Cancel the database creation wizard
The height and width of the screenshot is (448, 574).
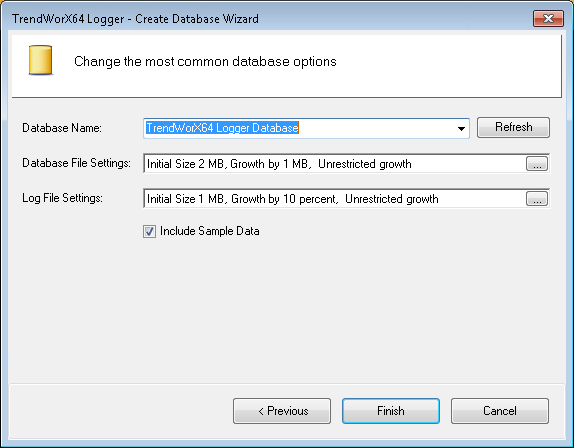coord(500,411)
